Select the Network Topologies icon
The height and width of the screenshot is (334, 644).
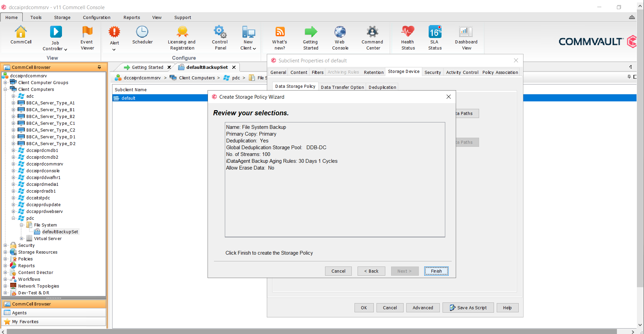pos(13,286)
